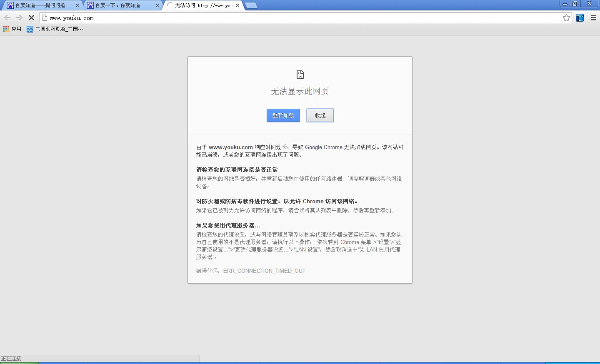Stop page loading with the X icon
The width and height of the screenshot is (600, 364).
(x=31, y=17)
